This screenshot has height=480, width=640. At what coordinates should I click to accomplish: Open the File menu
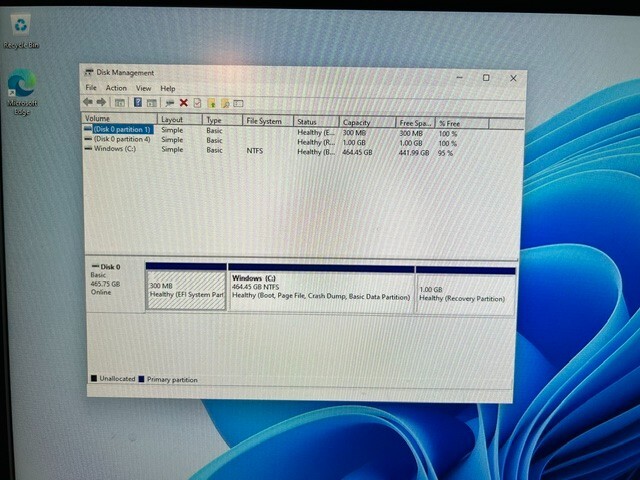pos(91,87)
